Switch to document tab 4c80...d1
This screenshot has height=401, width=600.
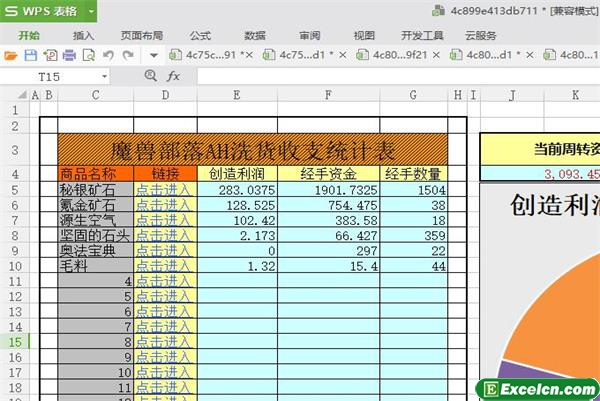pyautogui.click(x=484, y=55)
